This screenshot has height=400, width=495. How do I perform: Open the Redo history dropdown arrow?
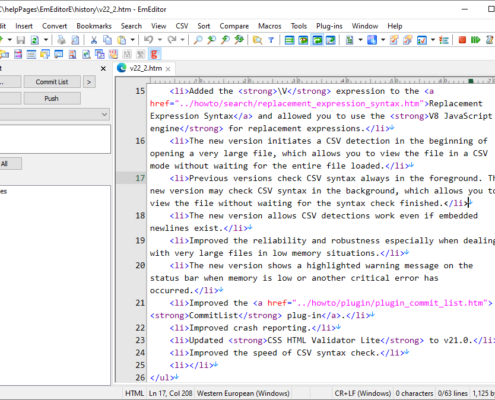point(183,40)
